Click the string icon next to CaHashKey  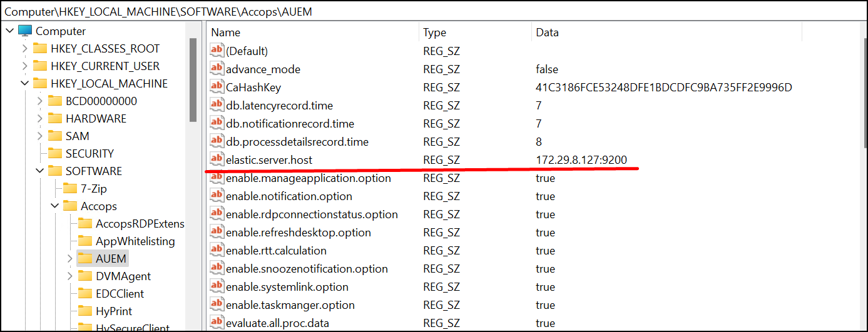click(x=217, y=88)
